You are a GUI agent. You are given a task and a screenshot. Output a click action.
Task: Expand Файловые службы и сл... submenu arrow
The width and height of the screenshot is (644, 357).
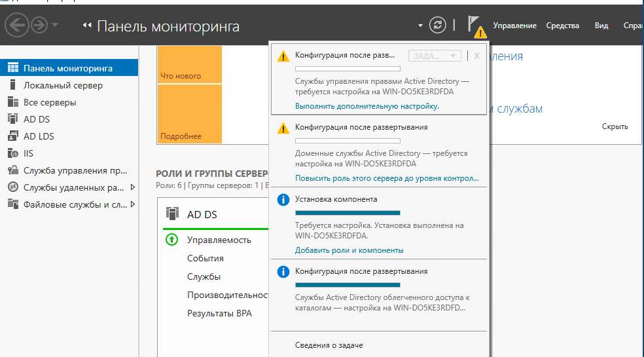coord(133,204)
